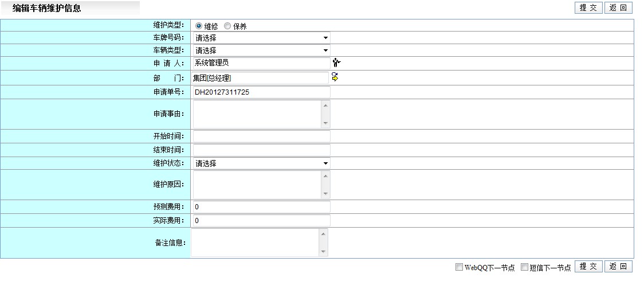Image resolution: width=644 pixels, height=285 pixels.
Task: Click into the 申请事由 text area
Action: (x=257, y=114)
